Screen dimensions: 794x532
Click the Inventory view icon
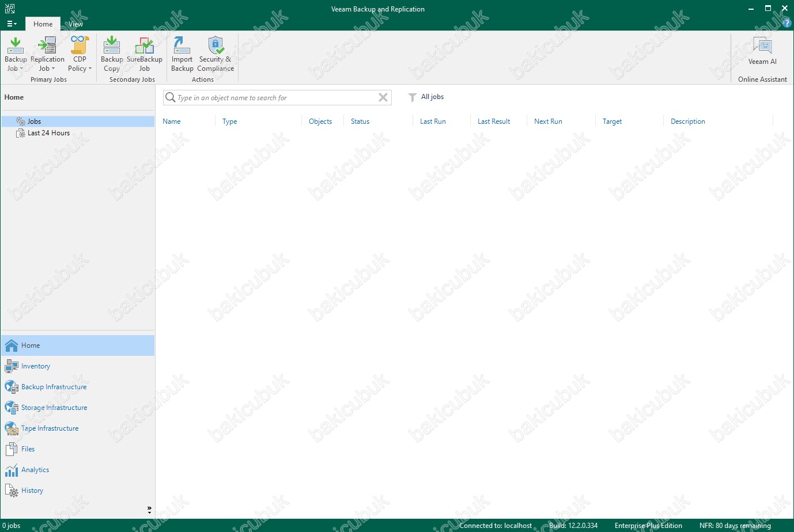(x=12, y=366)
